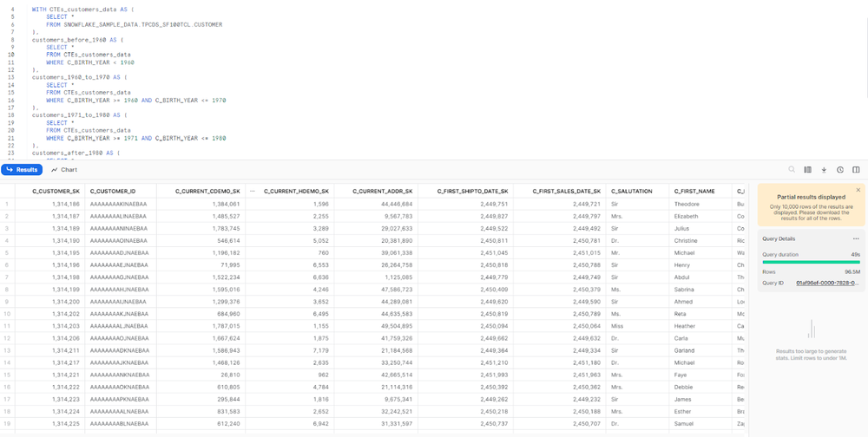Click the C_CURRENT_ADDR_SK column header

382,192
